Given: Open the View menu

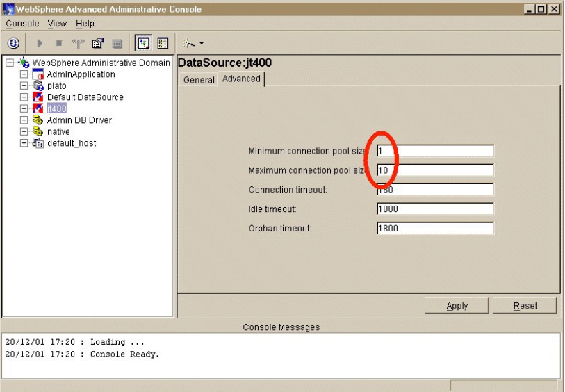Looking at the screenshot, I should 57,24.
